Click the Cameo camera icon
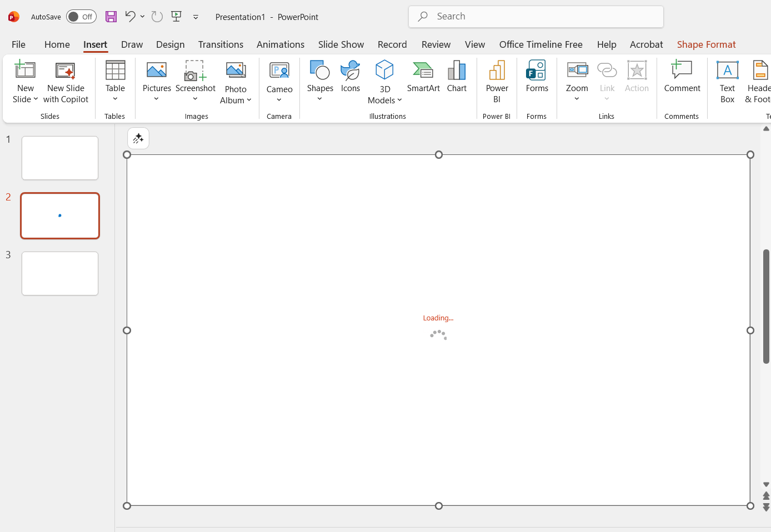The width and height of the screenshot is (771, 532). tap(279, 71)
